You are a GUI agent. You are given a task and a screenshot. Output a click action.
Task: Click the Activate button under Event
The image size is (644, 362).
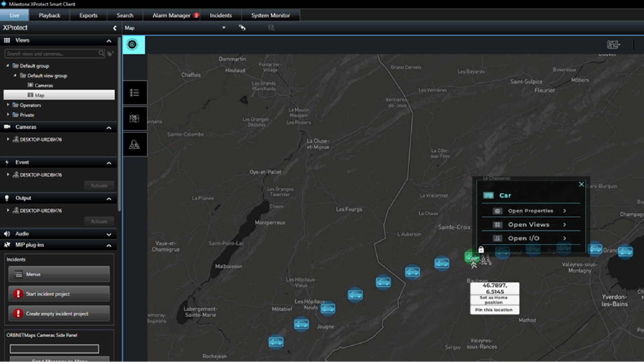pyautogui.click(x=99, y=185)
